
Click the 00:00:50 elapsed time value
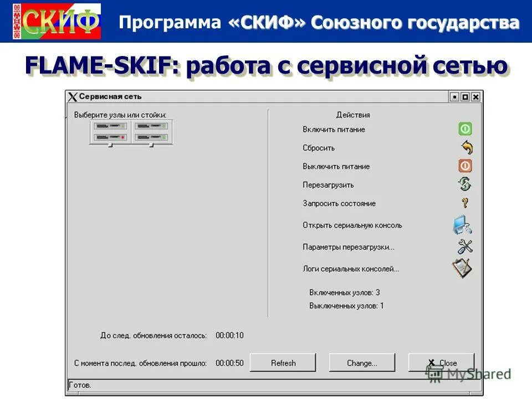pos(229,363)
